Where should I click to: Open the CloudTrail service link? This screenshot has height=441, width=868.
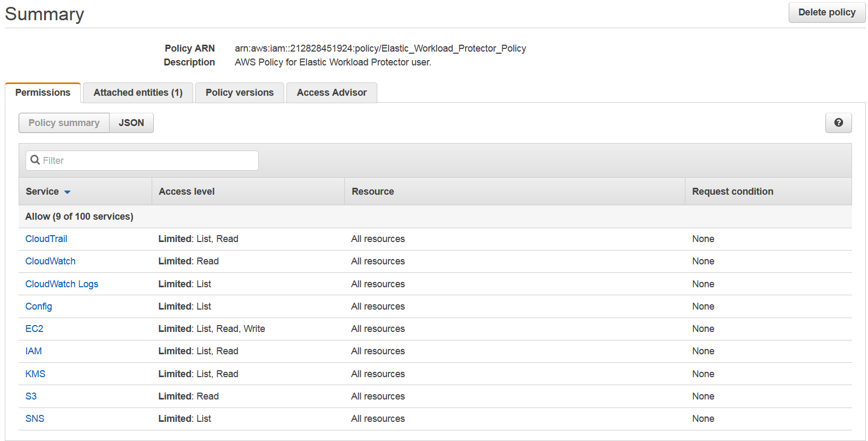[46, 239]
